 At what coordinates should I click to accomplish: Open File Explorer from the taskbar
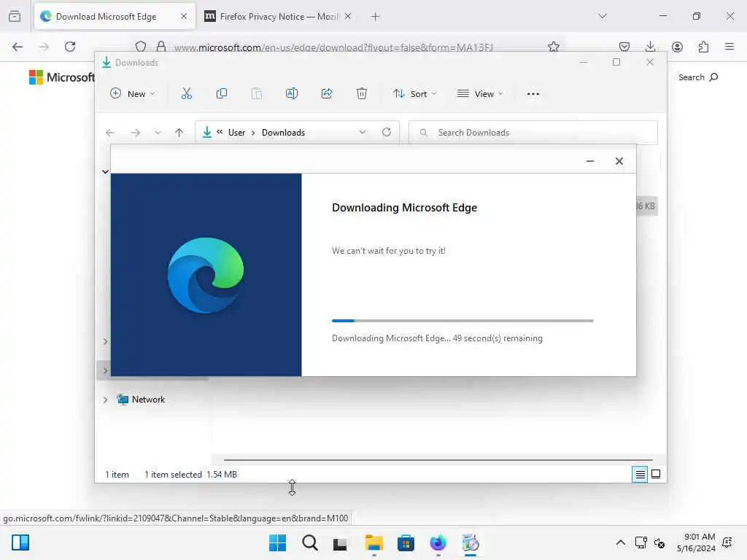374,542
